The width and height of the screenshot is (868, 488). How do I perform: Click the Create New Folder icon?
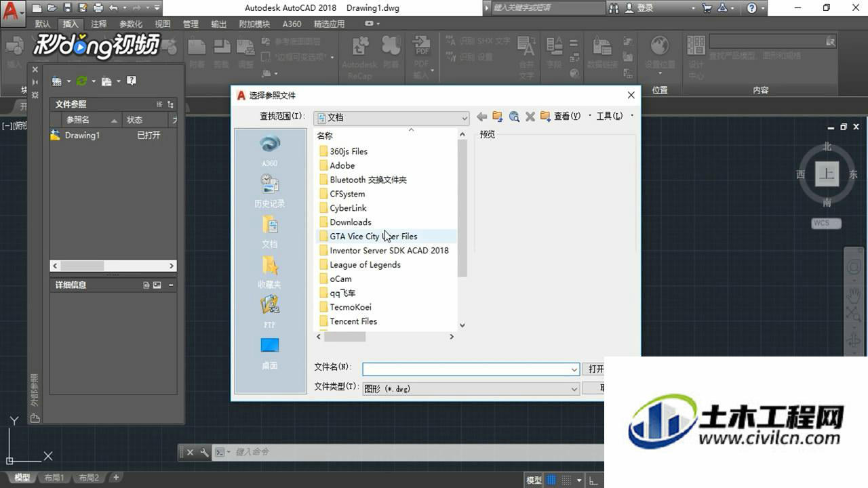(x=545, y=117)
